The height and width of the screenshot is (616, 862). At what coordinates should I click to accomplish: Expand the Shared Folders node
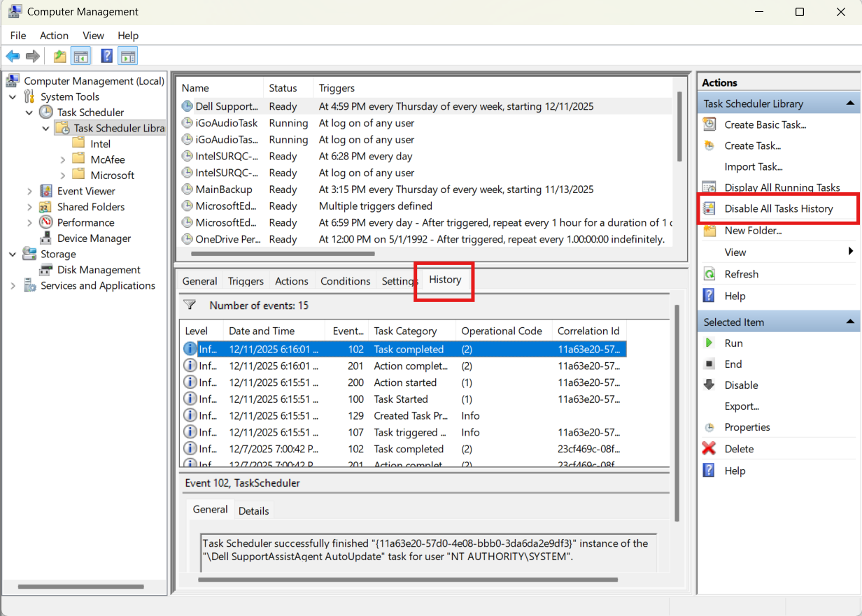(x=29, y=207)
